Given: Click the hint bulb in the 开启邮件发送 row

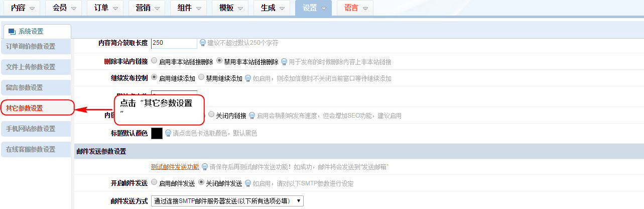Looking at the screenshot, I should coord(248,183).
